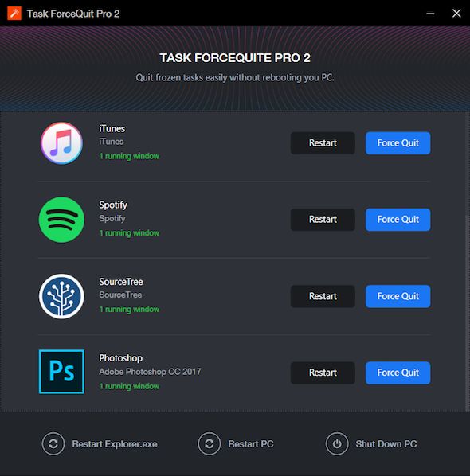This screenshot has height=476, width=470.
Task: Minimize the Task ForceQuit Pro window
Action: pyautogui.click(x=430, y=13)
